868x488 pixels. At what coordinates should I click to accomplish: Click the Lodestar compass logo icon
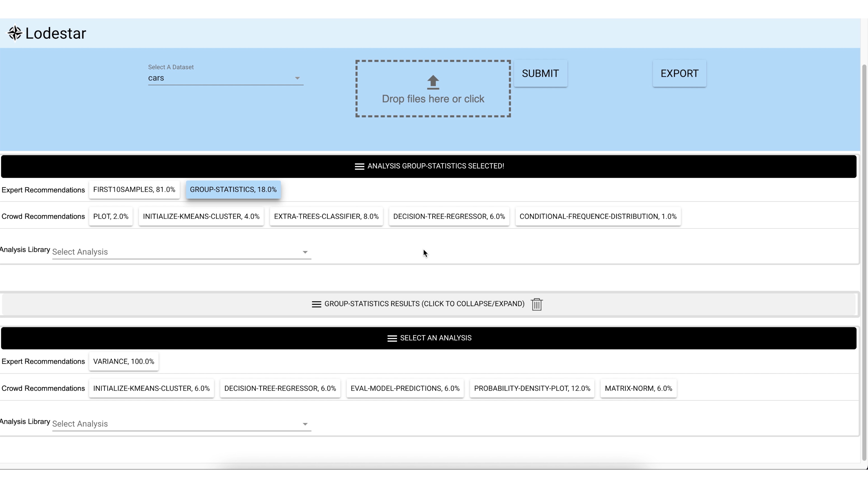tap(15, 33)
